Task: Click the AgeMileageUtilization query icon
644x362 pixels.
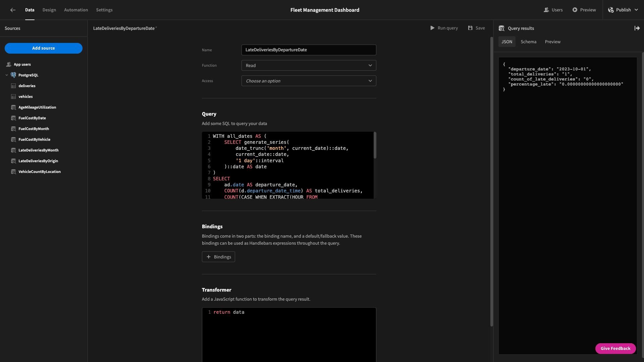Action: click(x=13, y=107)
